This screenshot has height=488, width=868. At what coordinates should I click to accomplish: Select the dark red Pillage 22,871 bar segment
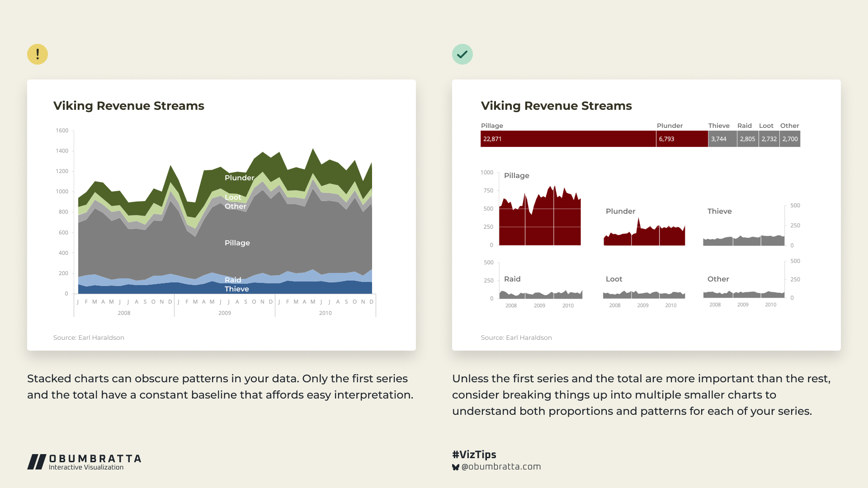point(568,139)
